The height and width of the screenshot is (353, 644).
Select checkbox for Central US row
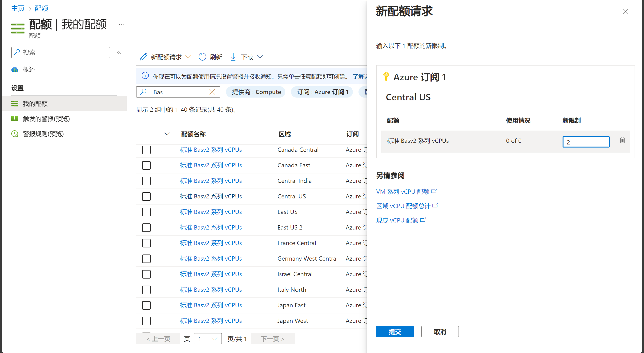[x=146, y=196]
